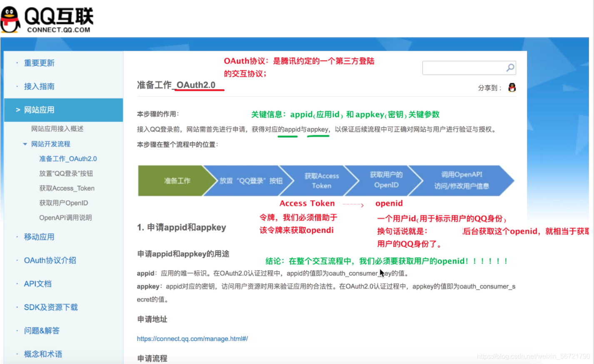This screenshot has height=364, width=594.
Task: Open 获取Access_Token sidebar link
Action: pyautogui.click(x=67, y=188)
